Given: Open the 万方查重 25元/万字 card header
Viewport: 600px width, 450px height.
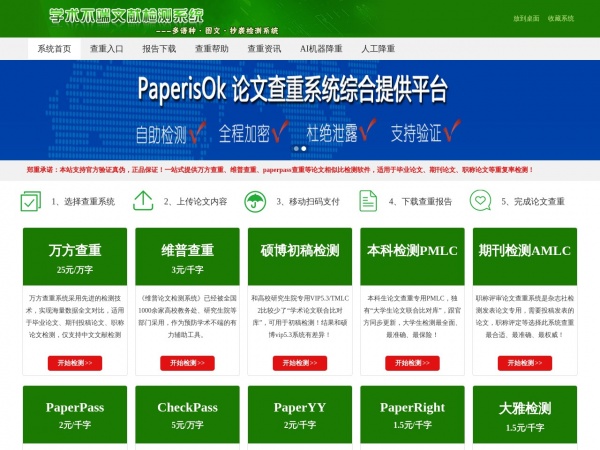Looking at the screenshot, I should tap(75, 257).
